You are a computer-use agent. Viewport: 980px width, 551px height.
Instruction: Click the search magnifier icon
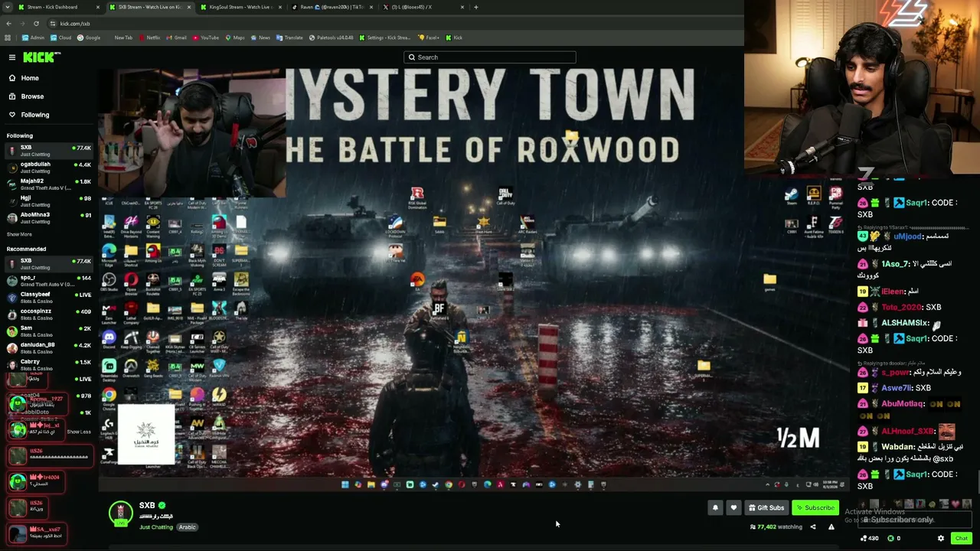coord(412,57)
